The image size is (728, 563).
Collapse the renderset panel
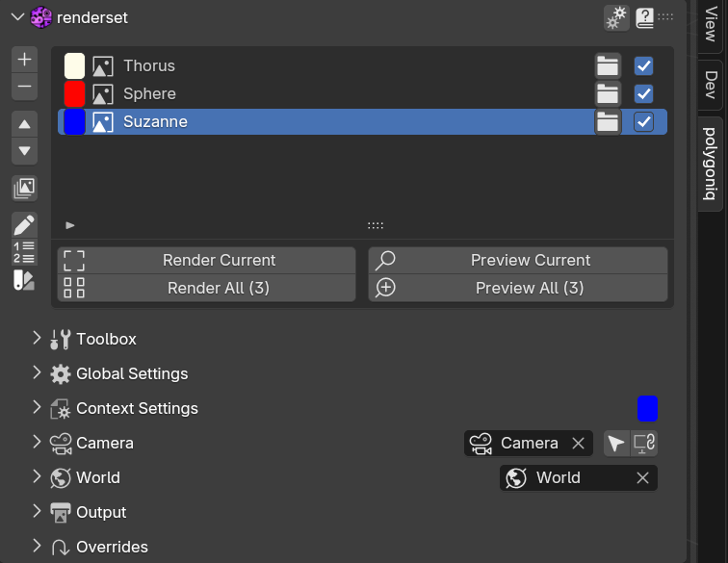point(17,17)
